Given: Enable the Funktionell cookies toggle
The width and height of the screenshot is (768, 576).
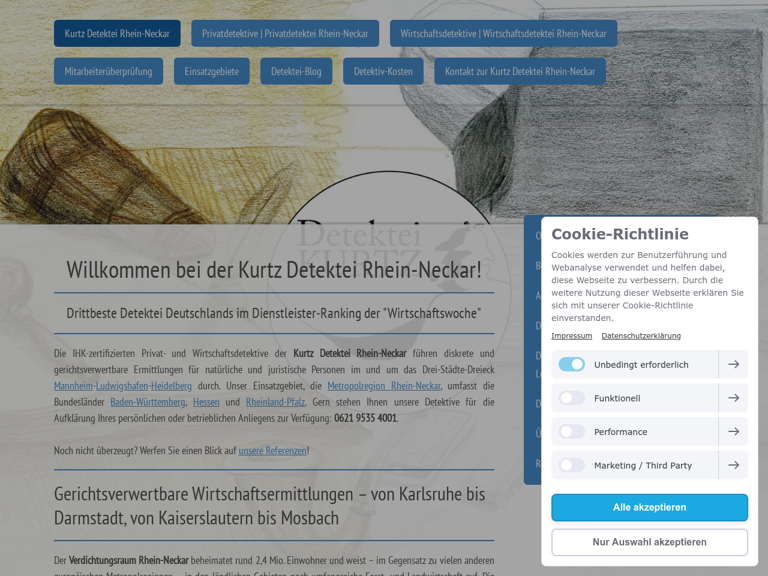Looking at the screenshot, I should [x=571, y=398].
